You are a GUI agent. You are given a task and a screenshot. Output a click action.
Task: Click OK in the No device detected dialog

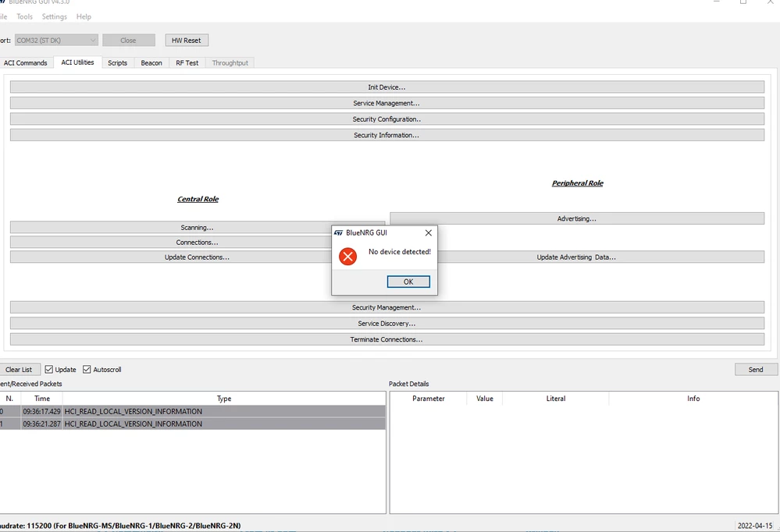408,282
